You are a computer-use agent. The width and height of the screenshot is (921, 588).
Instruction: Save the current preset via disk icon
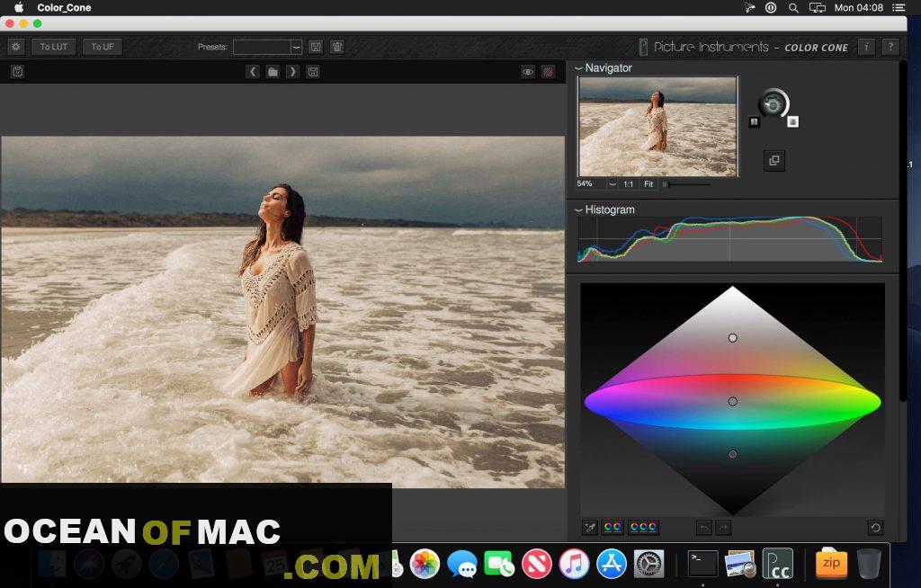click(x=316, y=47)
